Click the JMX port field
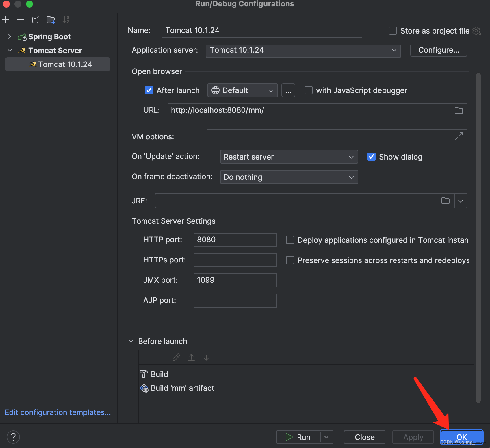 coord(235,280)
